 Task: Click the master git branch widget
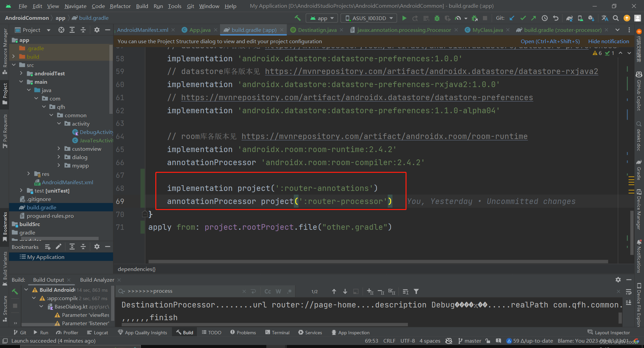pos(470,341)
